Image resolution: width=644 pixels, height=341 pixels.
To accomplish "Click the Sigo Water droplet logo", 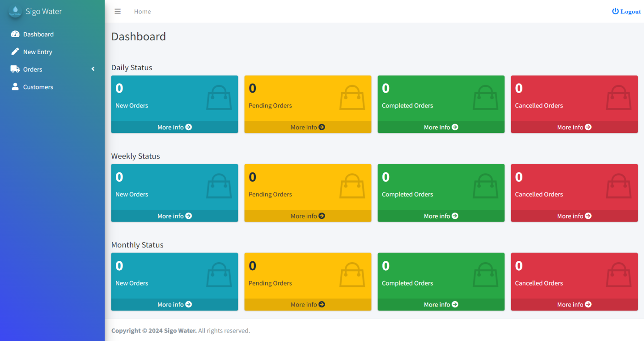I will click(x=15, y=11).
